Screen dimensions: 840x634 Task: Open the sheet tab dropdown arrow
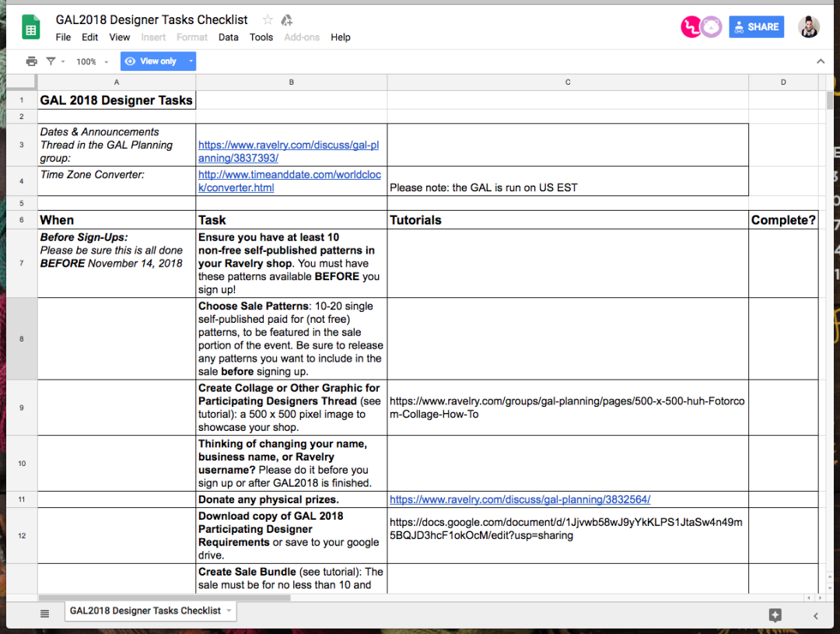(x=229, y=611)
